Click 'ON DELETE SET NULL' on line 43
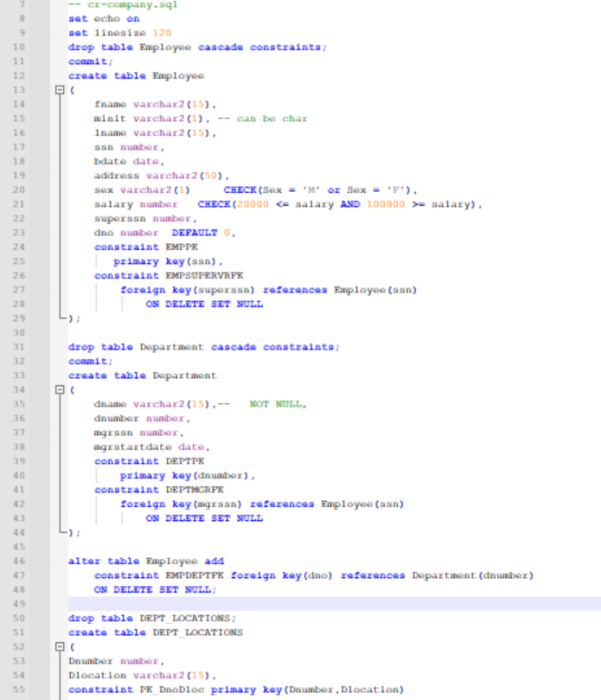The width and height of the screenshot is (601, 700). (x=204, y=518)
